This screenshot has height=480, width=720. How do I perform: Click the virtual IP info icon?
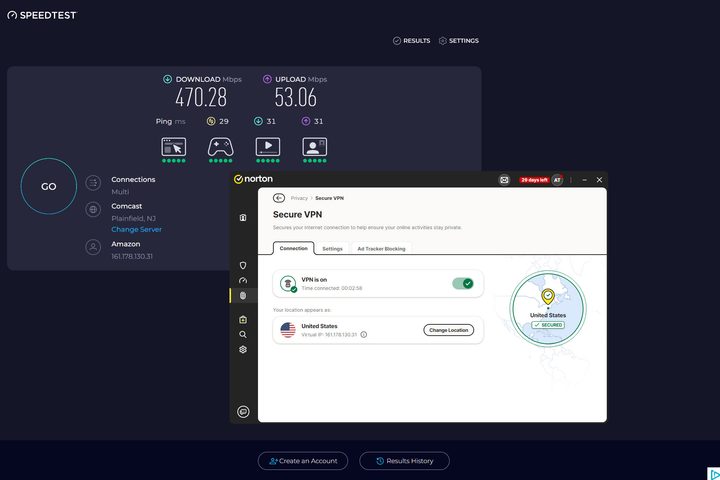(364, 334)
